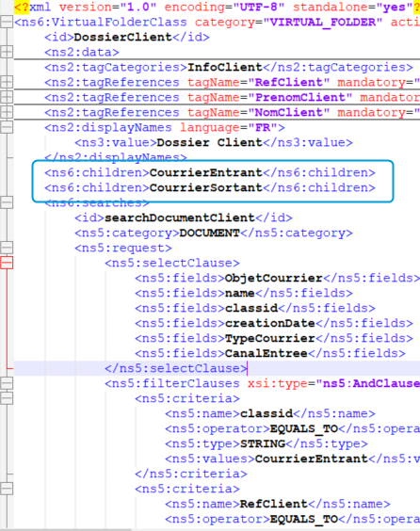Screen dimensions: 420x531
Task: Collapse the ns6:VirtualFolderClass root fold marker
Action: click(x=7, y=22)
